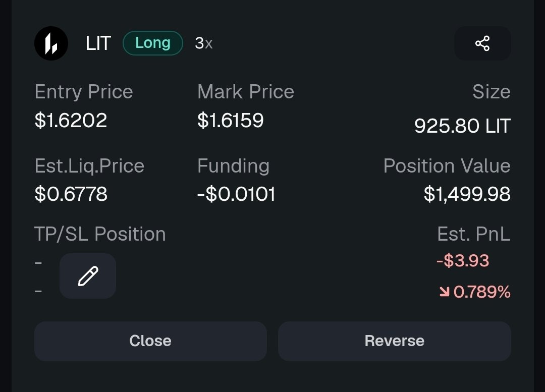Click the Est. PnL label
The height and width of the screenshot is (392, 545).
pos(474,234)
